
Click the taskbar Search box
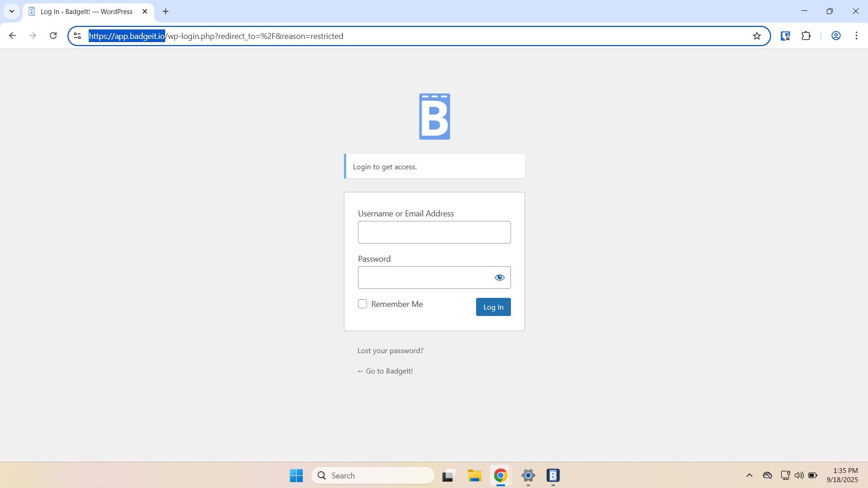pyautogui.click(x=373, y=475)
